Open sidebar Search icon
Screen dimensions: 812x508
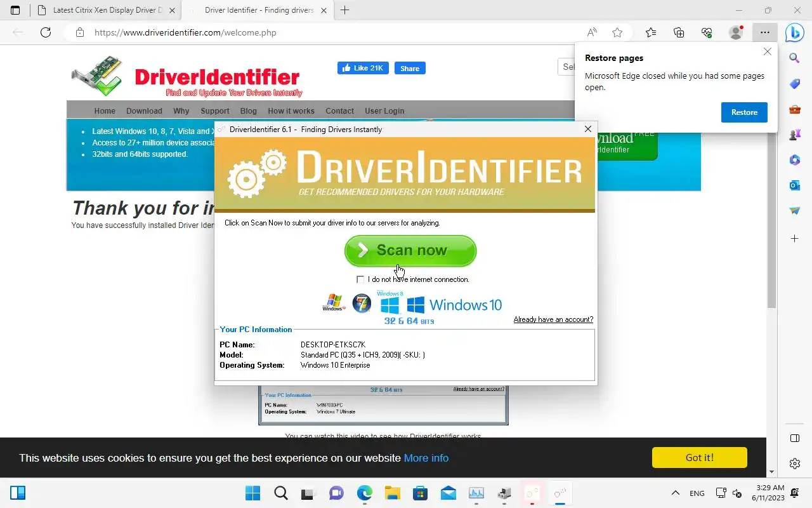[x=794, y=58]
